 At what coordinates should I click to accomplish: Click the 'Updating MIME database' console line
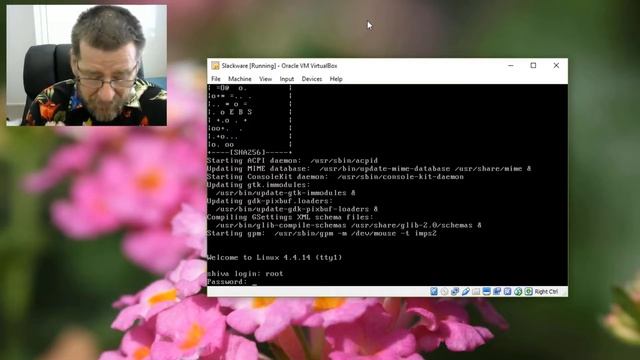[369, 169]
